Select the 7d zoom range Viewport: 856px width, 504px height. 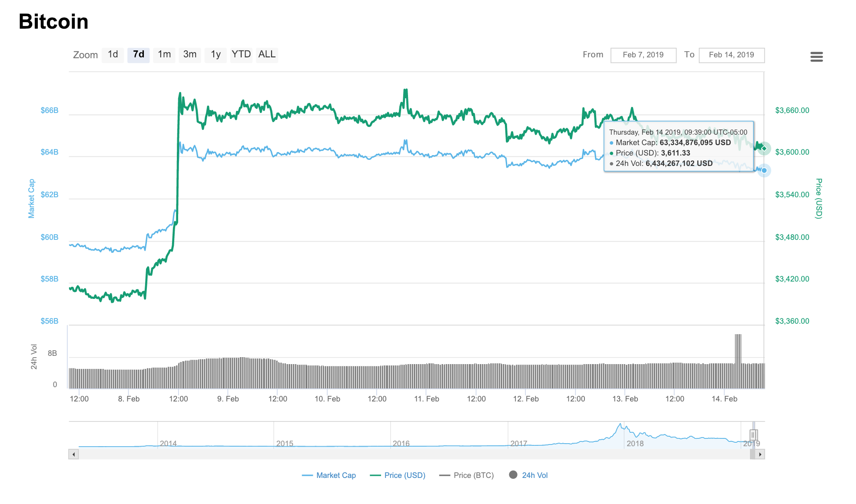coord(139,55)
